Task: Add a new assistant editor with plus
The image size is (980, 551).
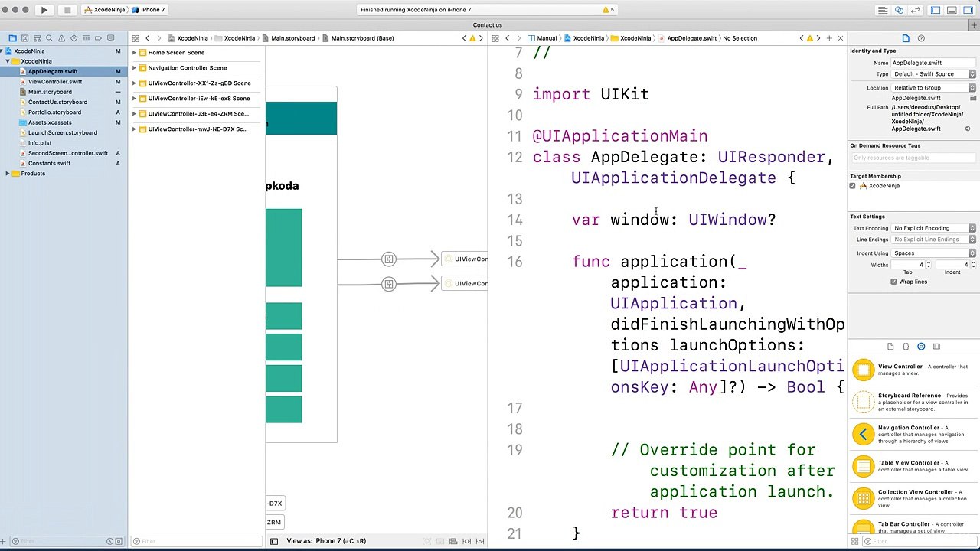Action: click(829, 38)
